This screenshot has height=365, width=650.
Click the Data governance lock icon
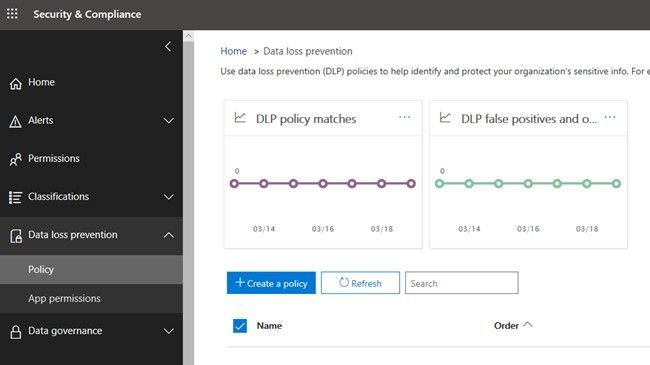16,332
